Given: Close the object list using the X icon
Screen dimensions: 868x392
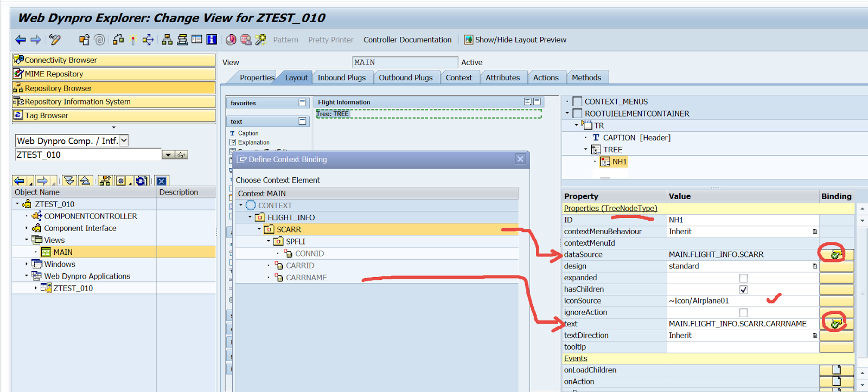Looking at the screenshot, I should 162,181.
